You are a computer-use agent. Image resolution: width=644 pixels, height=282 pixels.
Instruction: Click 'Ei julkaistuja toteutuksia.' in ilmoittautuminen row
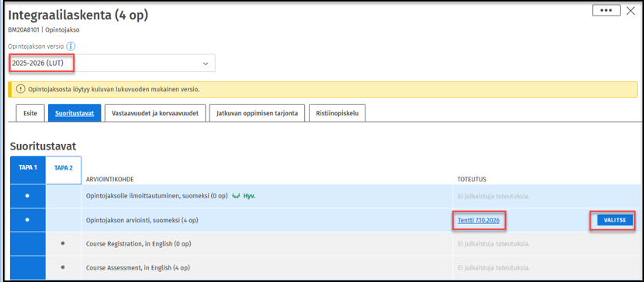click(493, 196)
